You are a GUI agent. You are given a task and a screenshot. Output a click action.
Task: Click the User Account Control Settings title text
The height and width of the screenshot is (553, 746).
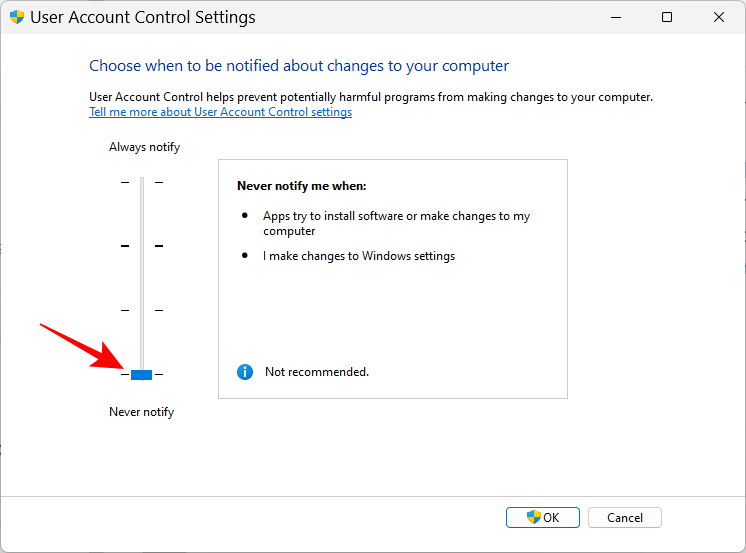click(143, 17)
